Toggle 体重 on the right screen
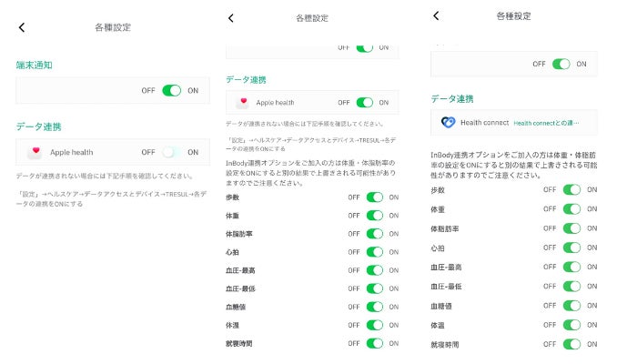The height and width of the screenshot is (364, 637). pos(571,208)
